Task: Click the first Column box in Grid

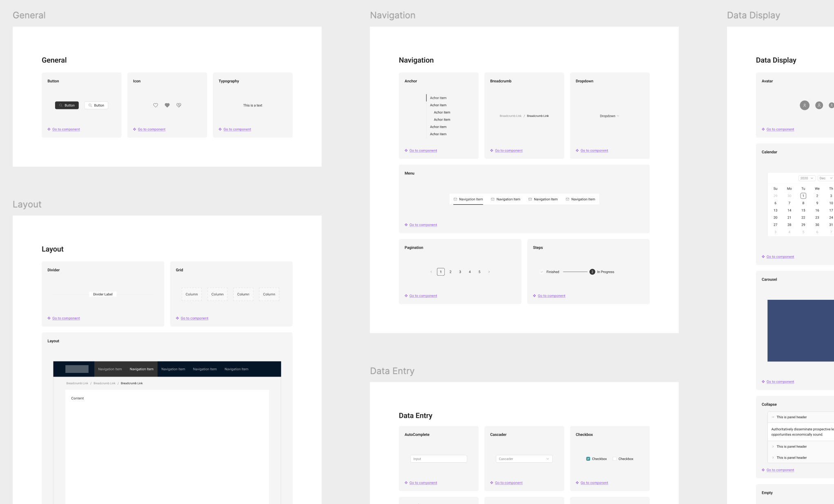Action: point(192,294)
